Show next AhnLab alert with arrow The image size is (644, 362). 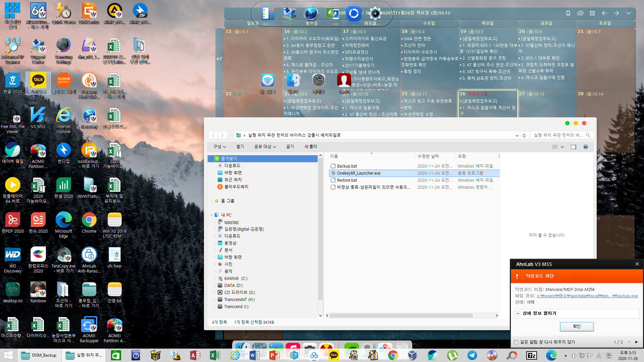click(636, 342)
